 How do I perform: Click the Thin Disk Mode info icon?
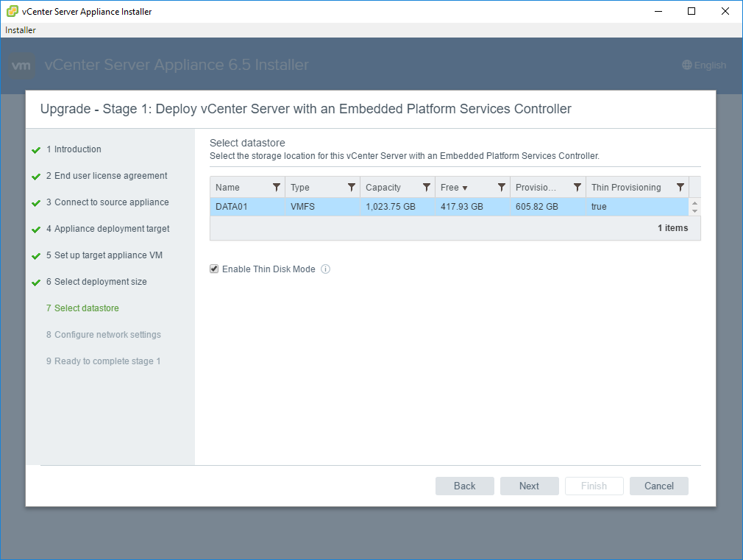coord(326,269)
